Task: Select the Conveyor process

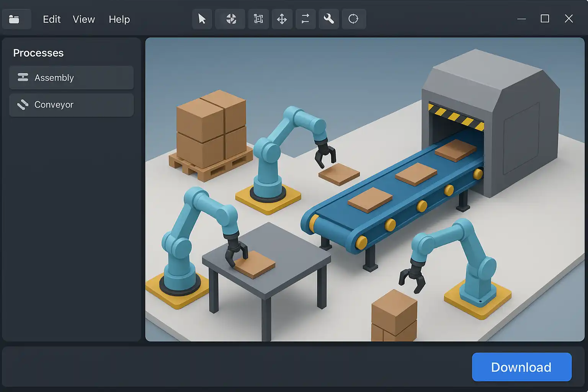Action: tap(72, 105)
